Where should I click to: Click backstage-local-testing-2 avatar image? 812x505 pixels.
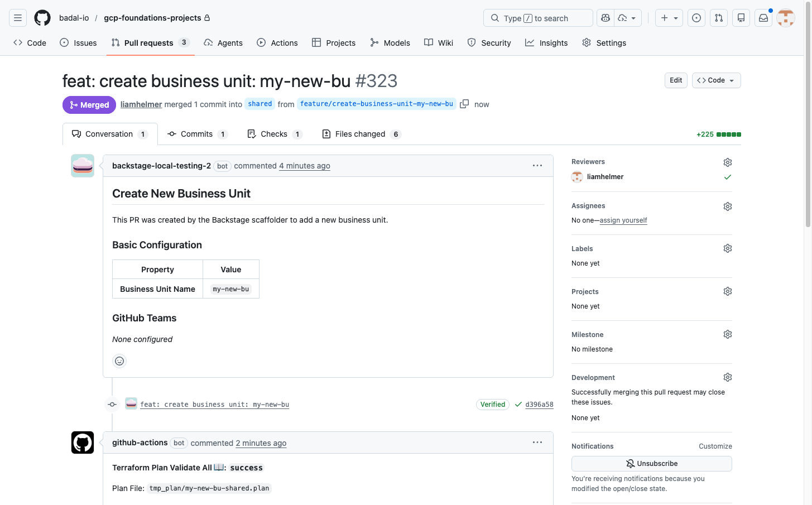(83, 166)
